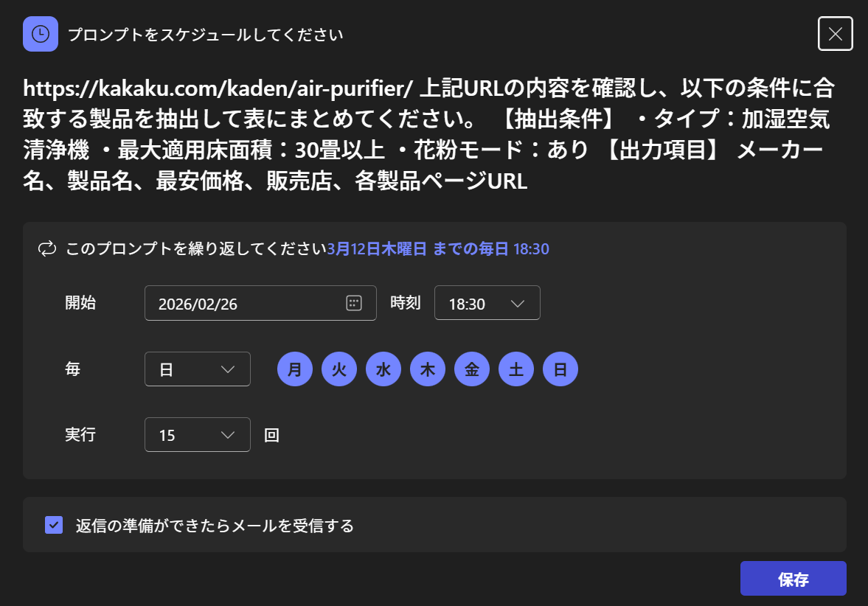The width and height of the screenshot is (868, 606).
Task: Uncheck the email notification checkbox
Action: [x=54, y=525]
